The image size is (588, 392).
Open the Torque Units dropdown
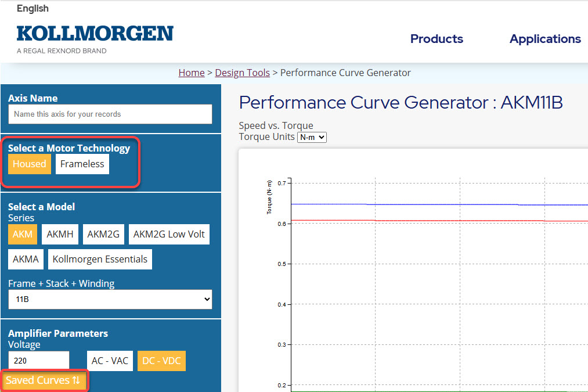coord(312,137)
